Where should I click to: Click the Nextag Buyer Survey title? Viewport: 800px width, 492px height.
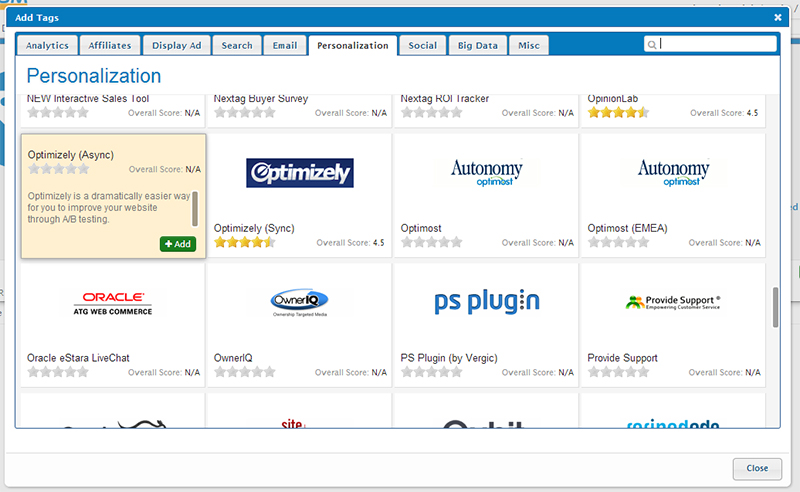click(x=261, y=99)
